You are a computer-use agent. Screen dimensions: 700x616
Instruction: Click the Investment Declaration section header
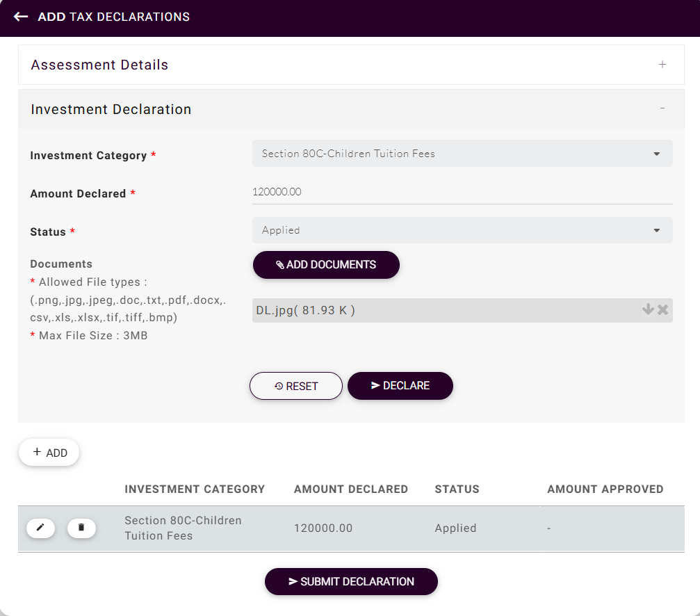(111, 109)
